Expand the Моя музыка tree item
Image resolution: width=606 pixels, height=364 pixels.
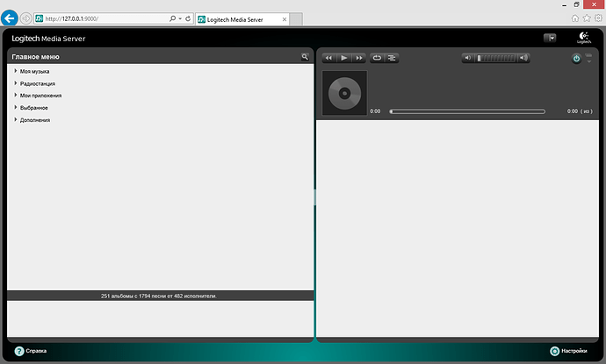(x=35, y=70)
